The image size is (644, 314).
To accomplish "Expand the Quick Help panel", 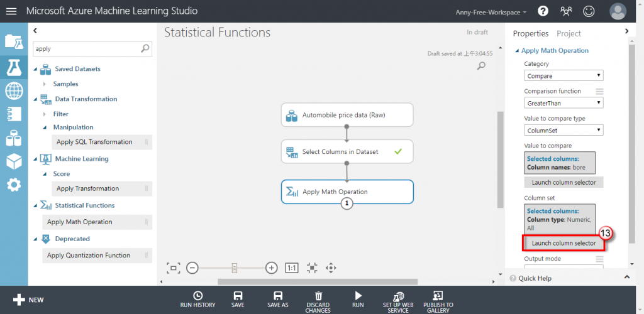I will [627, 278].
